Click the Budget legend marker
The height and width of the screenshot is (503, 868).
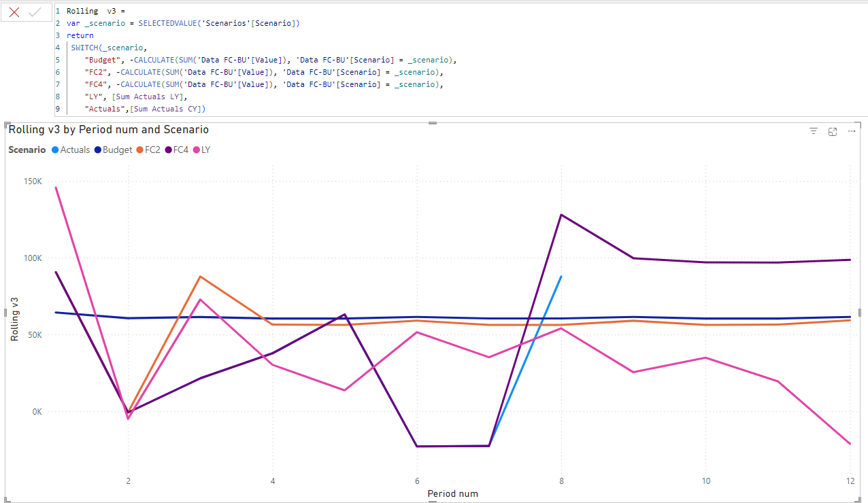click(x=98, y=150)
